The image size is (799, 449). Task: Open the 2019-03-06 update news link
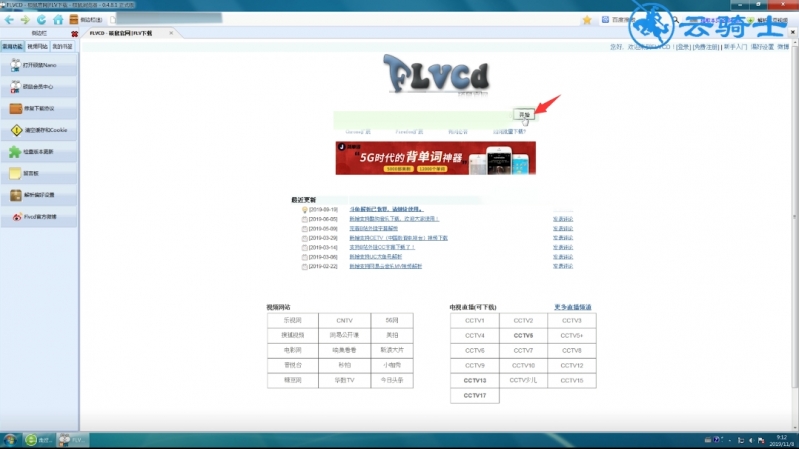pyautogui.click(x=376, y=257)
